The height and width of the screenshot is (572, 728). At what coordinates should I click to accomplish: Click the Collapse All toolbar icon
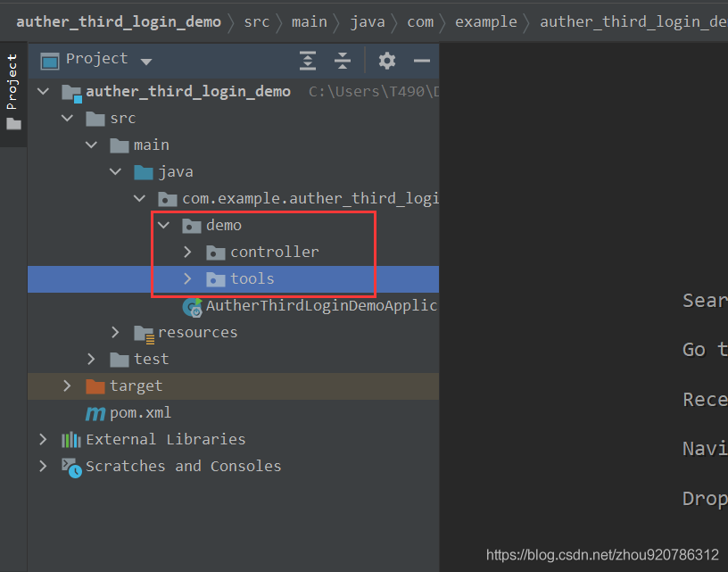tap(343, 61)
